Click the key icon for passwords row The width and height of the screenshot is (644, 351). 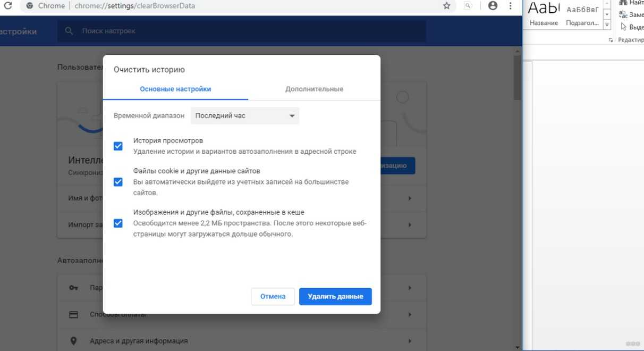pyautogui.click(x=74, y=288)
